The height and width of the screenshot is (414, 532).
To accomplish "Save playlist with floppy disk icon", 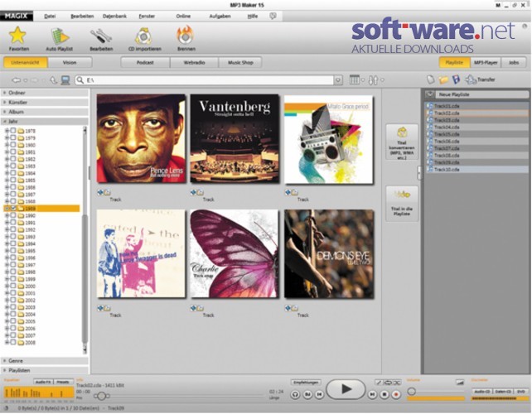I will (456, 79).
